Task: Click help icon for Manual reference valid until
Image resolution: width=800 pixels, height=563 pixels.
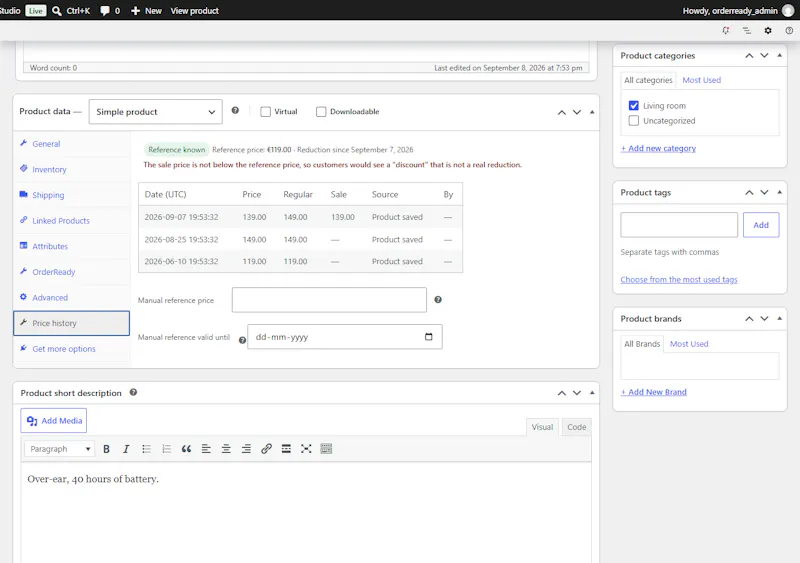Action: [242, 340]
